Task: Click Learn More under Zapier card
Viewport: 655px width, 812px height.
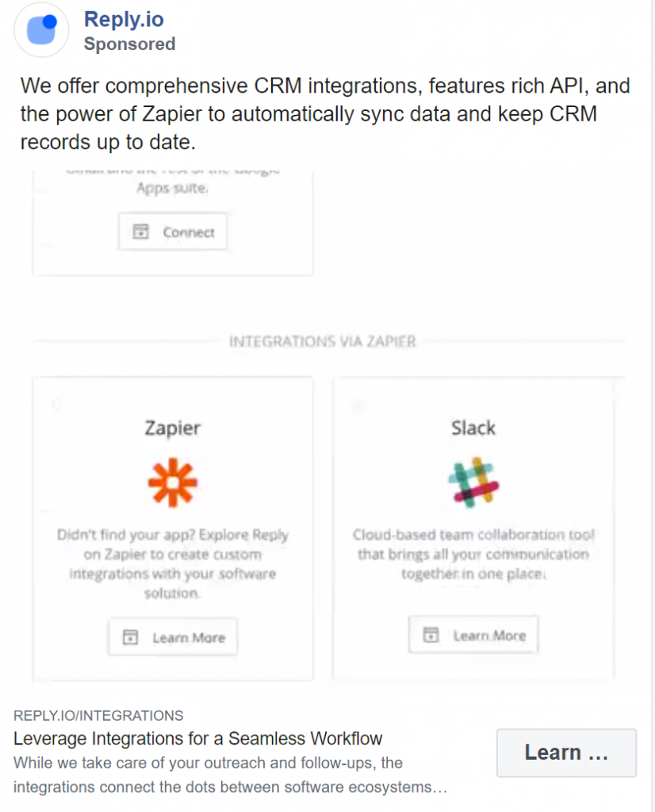Action: [x=173, y=637]
